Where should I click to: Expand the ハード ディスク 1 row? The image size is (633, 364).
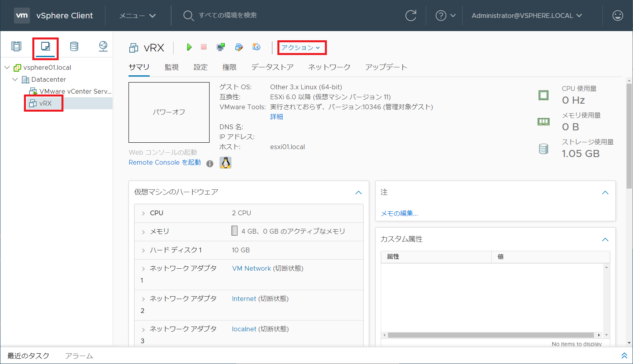143,250
